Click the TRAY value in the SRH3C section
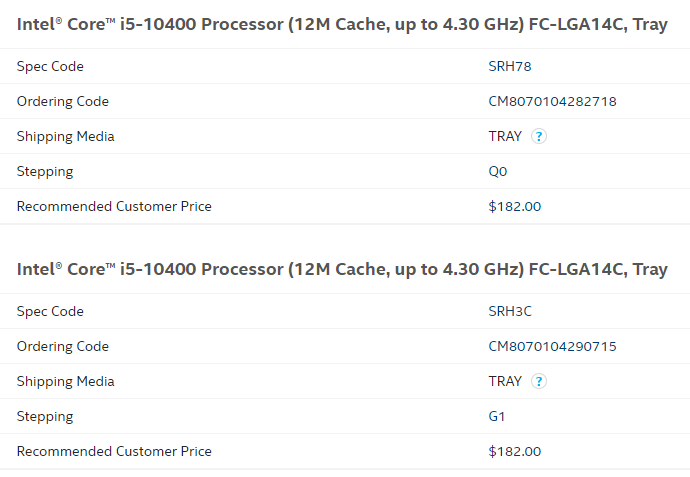This screenshot has height=477, width=690. 505,381
